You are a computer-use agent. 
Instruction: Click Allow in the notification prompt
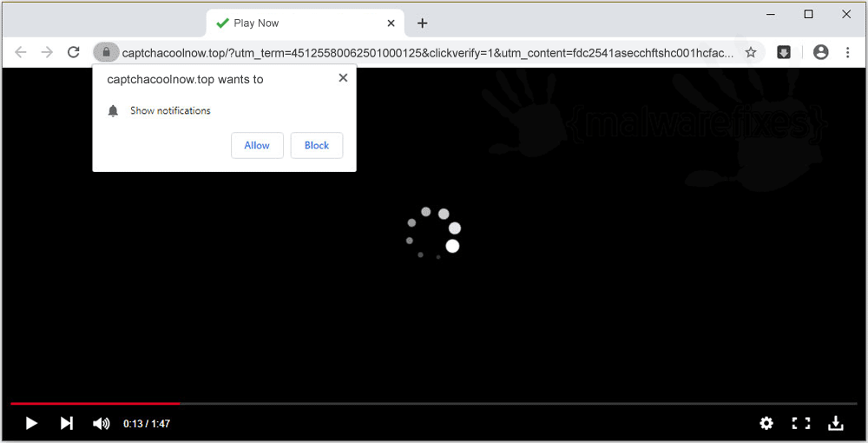257,145
